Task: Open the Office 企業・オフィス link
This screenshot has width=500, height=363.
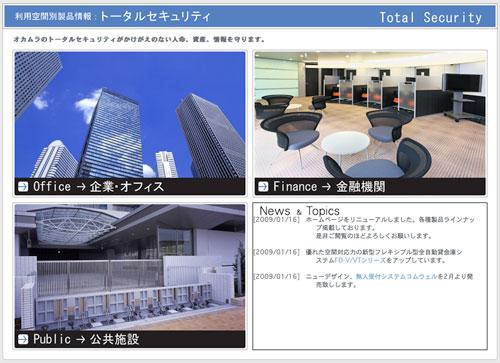Action: pos(98,186)
